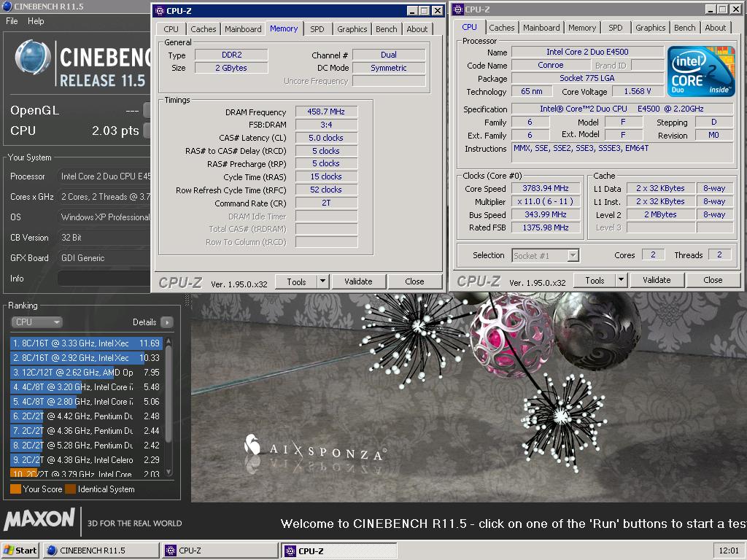Switch to Caches tab in Memory CPU-Z window
The width and height of the screenshot is (747, 560).
pos(204,29)
